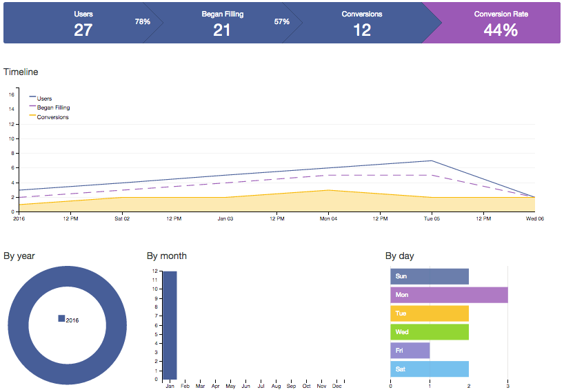This screenshot has width=564, height=392.
Task: Click the yellow Tue bar
Action: click(429, 313)
